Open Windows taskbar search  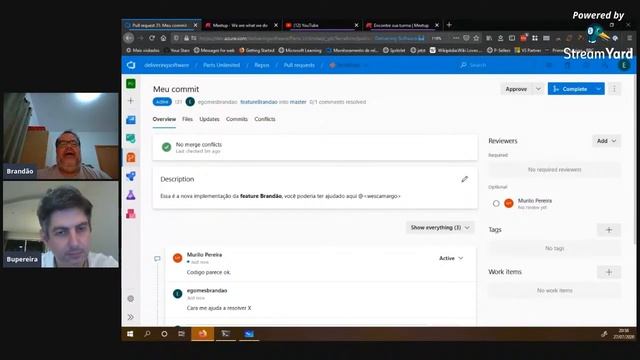147,334
